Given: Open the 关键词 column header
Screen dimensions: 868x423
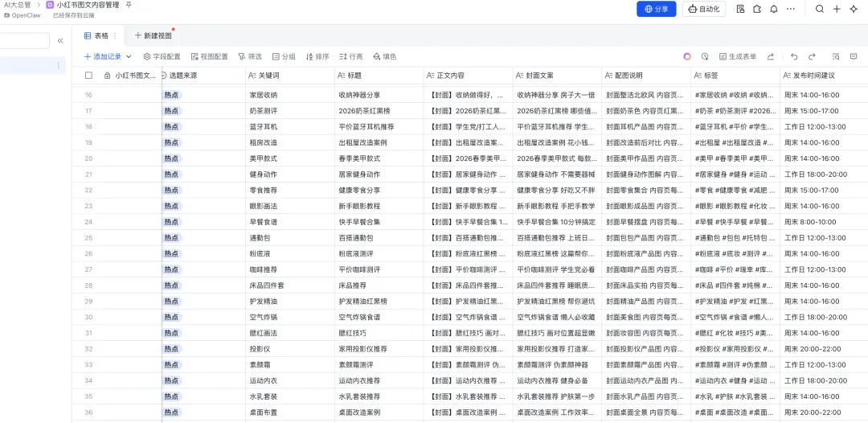Looking at the screenshot, I should tap(290, 76).
